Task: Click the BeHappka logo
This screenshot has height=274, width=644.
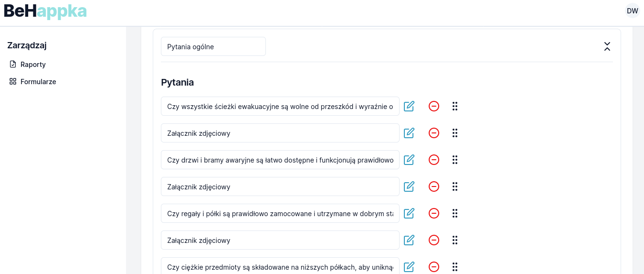Action: [45, 11]
